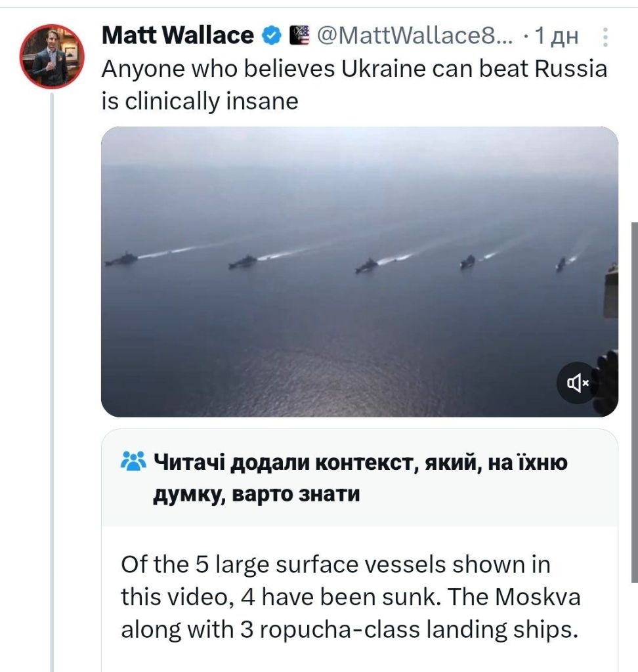Open the tweet text about Ukraine and Russia
638x672 pixels.
(x=354, y=85)
